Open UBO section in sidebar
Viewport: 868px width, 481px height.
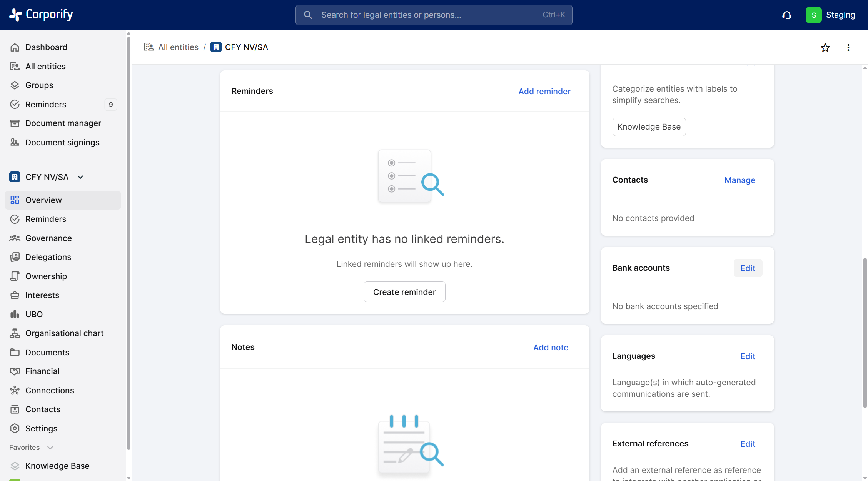(34, 314)
